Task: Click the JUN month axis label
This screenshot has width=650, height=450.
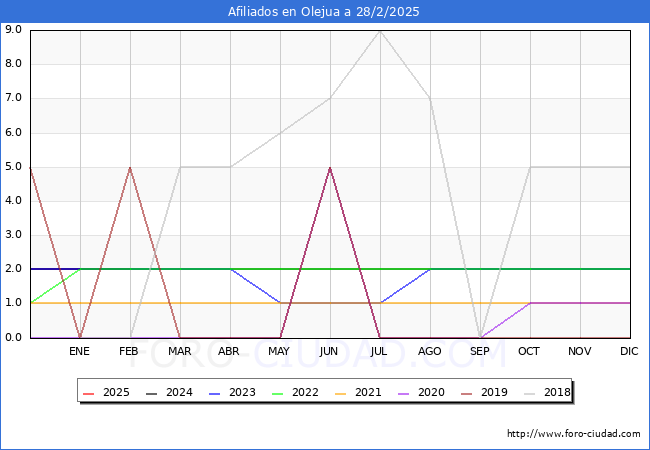Action: (329, 351)
